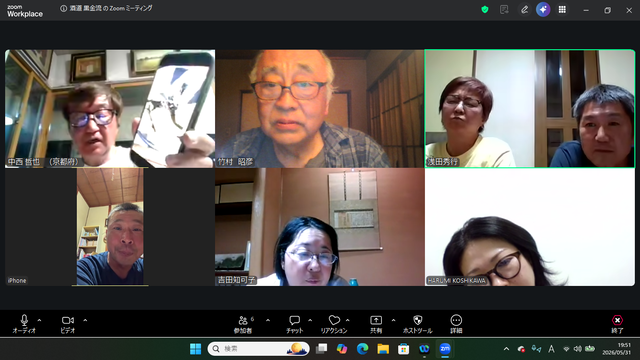
Task: Open the meeting notes icon in title bar
Action: click(x=504, y=9)
